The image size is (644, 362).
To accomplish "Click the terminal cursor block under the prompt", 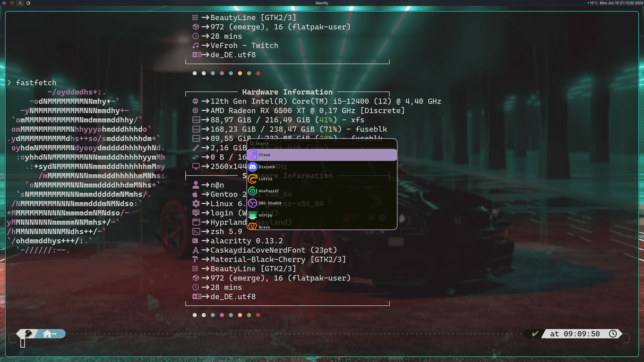I will pyautogui.click(x=23, y=343).
